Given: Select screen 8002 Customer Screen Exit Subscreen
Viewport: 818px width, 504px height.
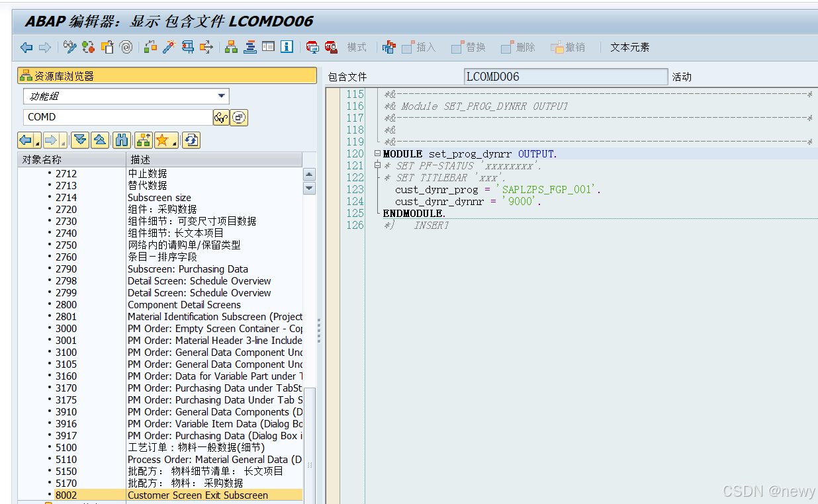Looking at the screenshot, I should coord(160,495).
